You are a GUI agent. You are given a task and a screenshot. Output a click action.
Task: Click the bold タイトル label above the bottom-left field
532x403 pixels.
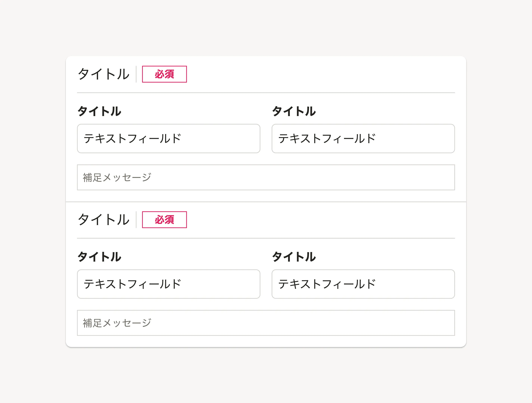(99, 257)
